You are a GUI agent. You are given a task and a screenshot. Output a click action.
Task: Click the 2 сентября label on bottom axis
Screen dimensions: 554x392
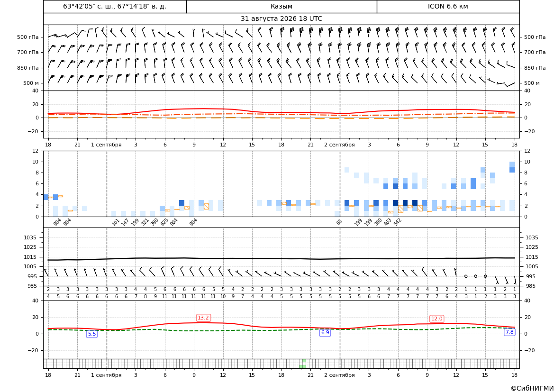pos(339,375)
